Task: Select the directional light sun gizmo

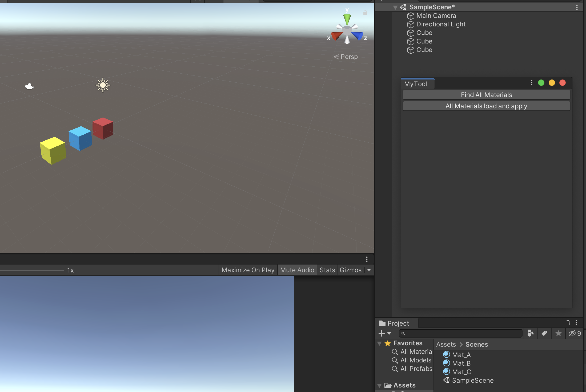Action: (103, 85)
